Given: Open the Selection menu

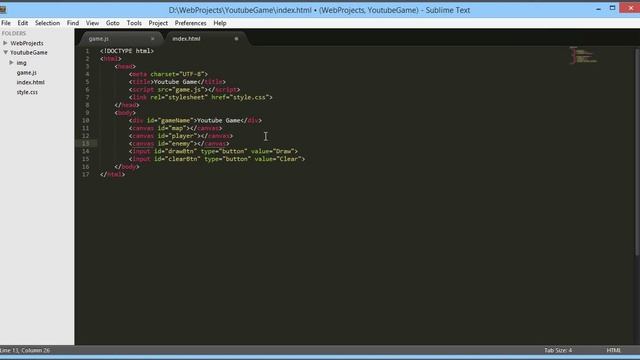Looking at the screenshot, I should click(x=47, y=23).
